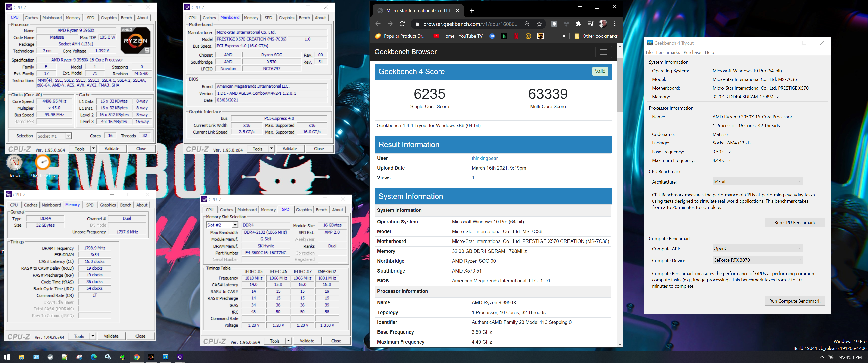Click Close in CPU-Z Mainboard window
The width and height of the screenshot is (868, 363).
319,148
